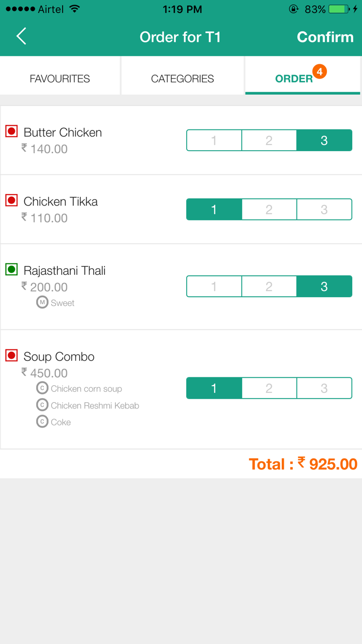Tap the battery level indicator

(339, 9)
